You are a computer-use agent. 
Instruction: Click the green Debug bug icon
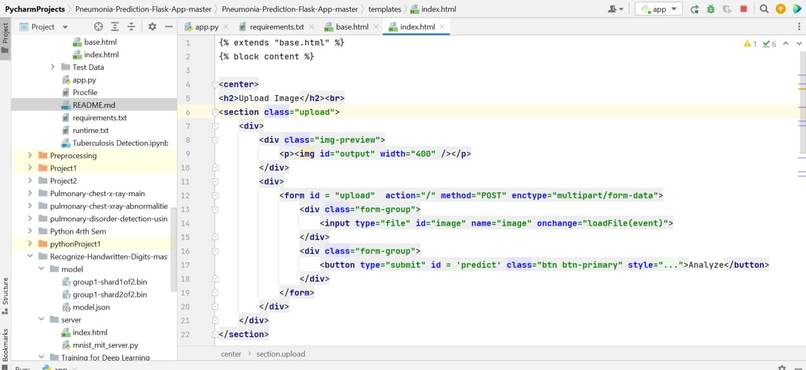[x=710, y=9]
